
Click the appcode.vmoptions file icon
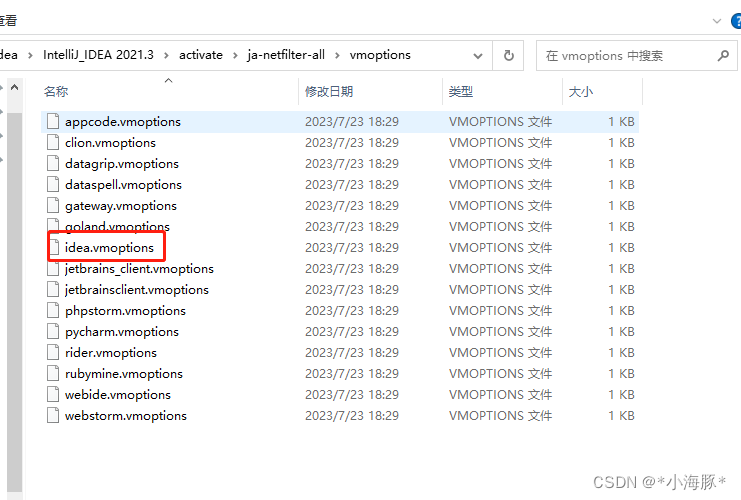pos(53,122)
